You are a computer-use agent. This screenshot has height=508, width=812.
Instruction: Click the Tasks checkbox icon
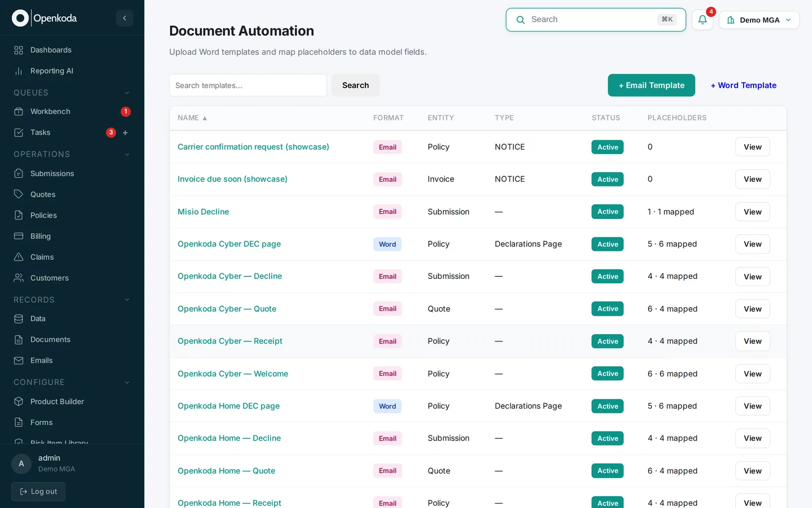click(x=19, y=133)
